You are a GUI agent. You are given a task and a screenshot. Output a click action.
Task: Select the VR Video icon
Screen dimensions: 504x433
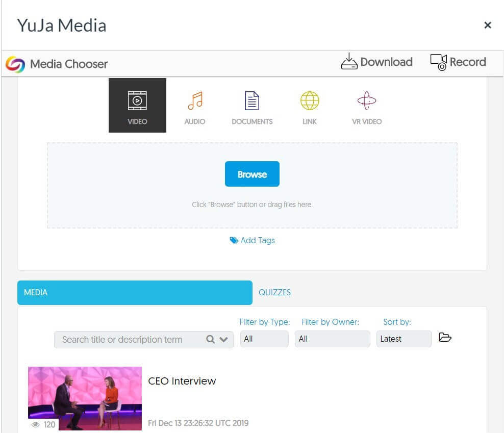pyautogui.click(x=367, y=100)
